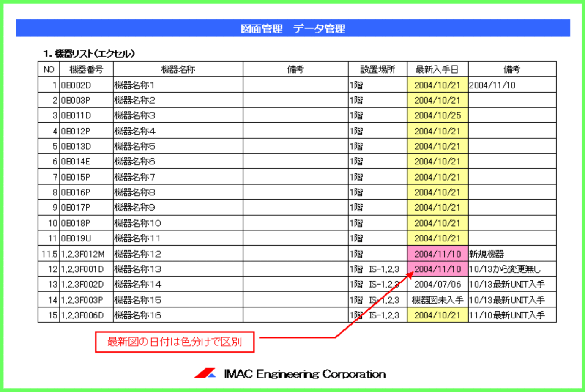585x392 pixels.
Task: Select the yellow date cell in the 機器名称16 row
Action: (x=437, y=315)
